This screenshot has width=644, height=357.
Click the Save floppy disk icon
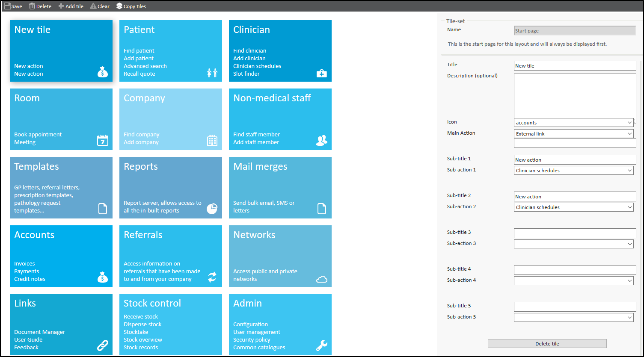(x=7, y=6)
